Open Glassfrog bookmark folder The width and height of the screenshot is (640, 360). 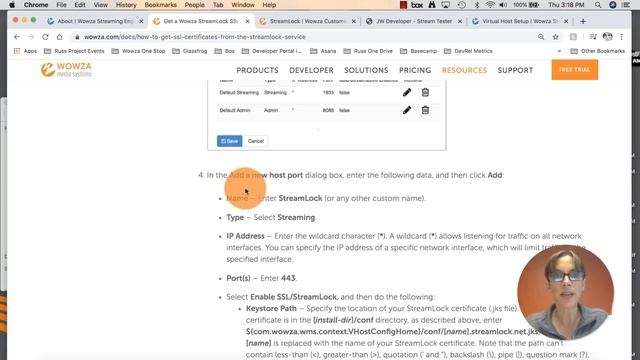190,51
